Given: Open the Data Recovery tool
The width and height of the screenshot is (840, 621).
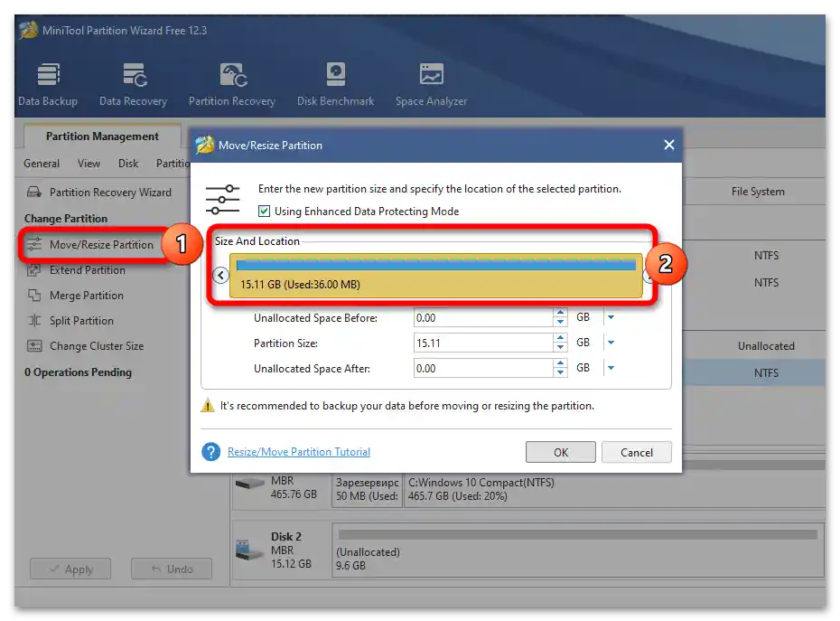Looking at the screenshot, I should click(x=134, y=84).
